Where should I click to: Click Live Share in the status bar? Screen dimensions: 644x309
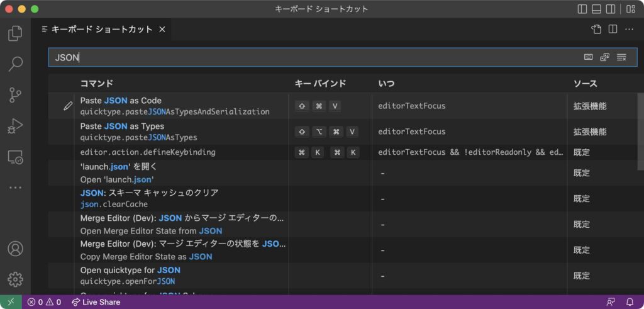pyautogui.click(x=96, y=302)
